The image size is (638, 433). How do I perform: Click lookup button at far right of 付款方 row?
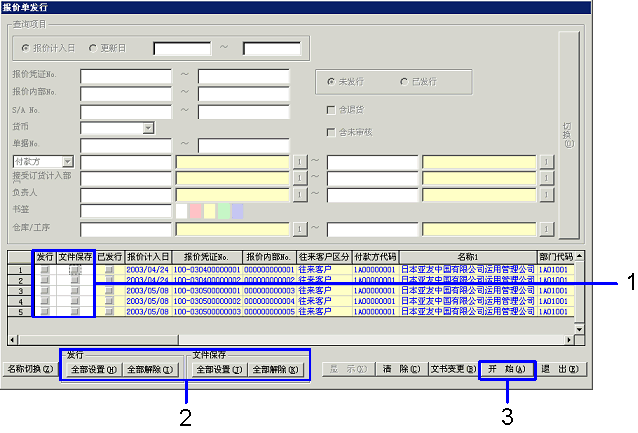[x=545, y=161]
